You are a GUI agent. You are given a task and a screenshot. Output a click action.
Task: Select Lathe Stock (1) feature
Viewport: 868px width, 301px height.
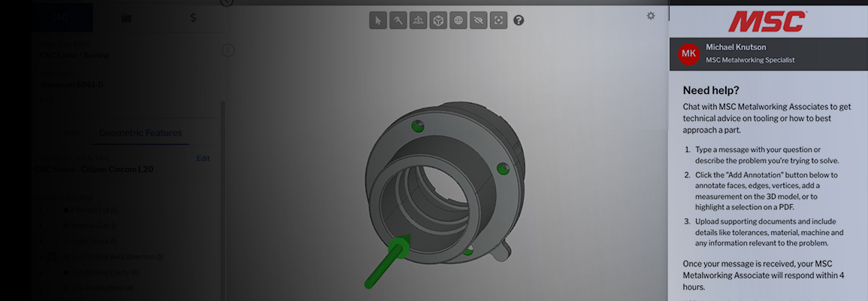[x=93, y=241]
